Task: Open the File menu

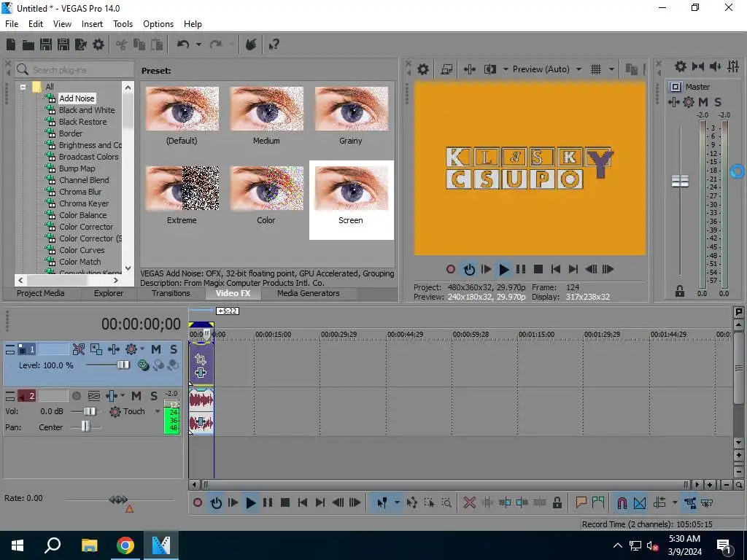Action: point(12,24)
